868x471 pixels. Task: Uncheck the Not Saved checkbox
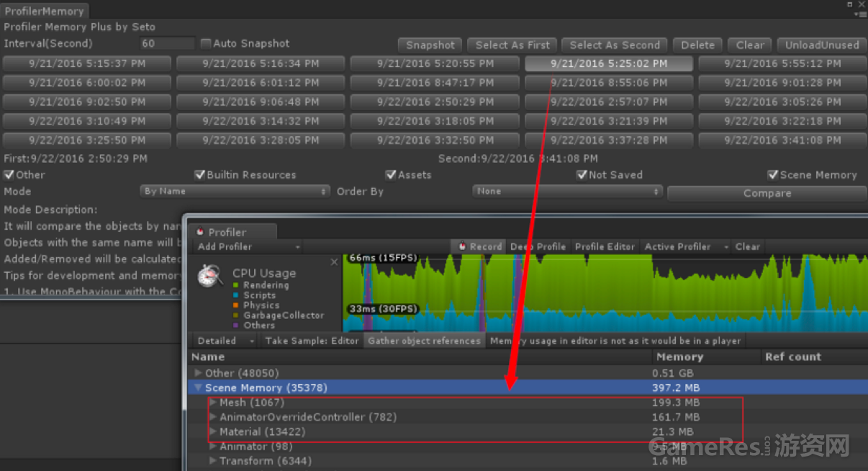582,175
